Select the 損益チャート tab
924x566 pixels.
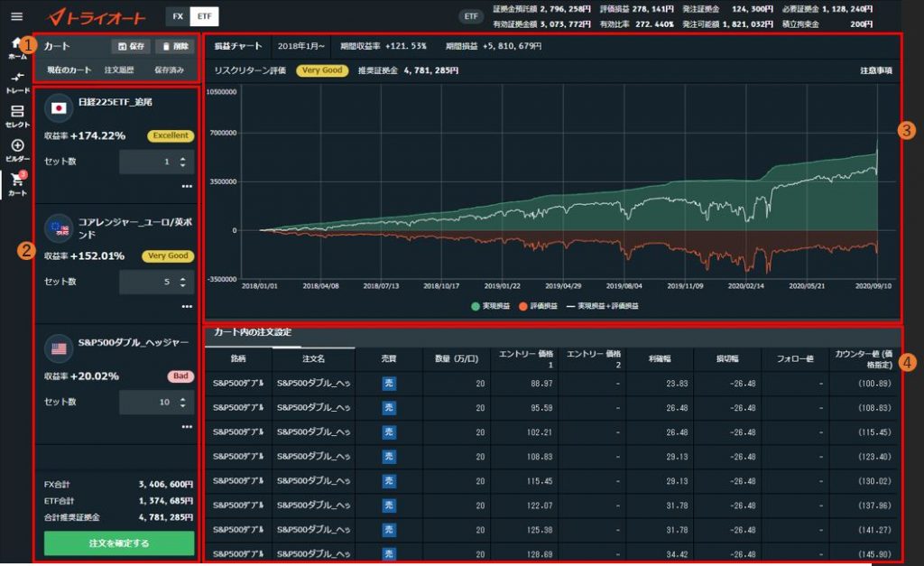(x=238, y=46)
